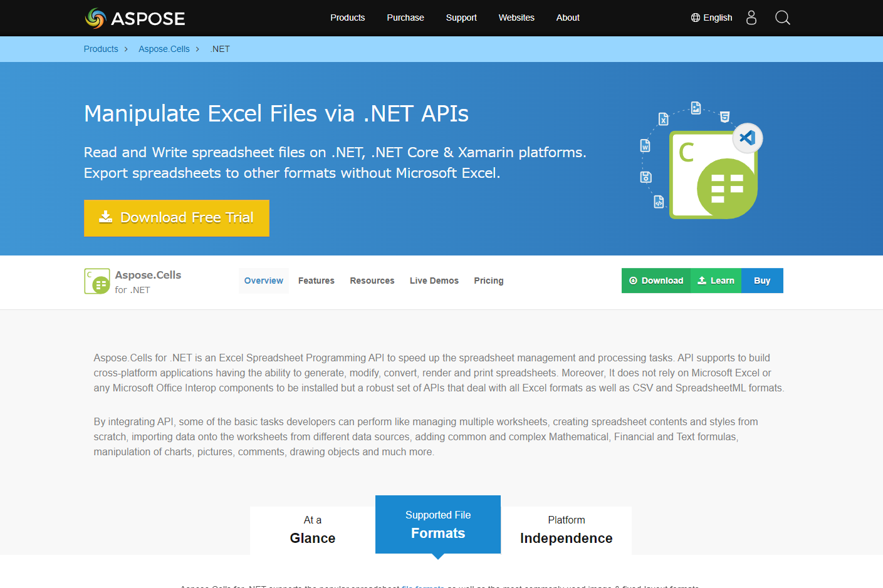Select At a Glance tab
Image resolution: width=883 pixels, height=588 pixels.
(x=313, y=530)
